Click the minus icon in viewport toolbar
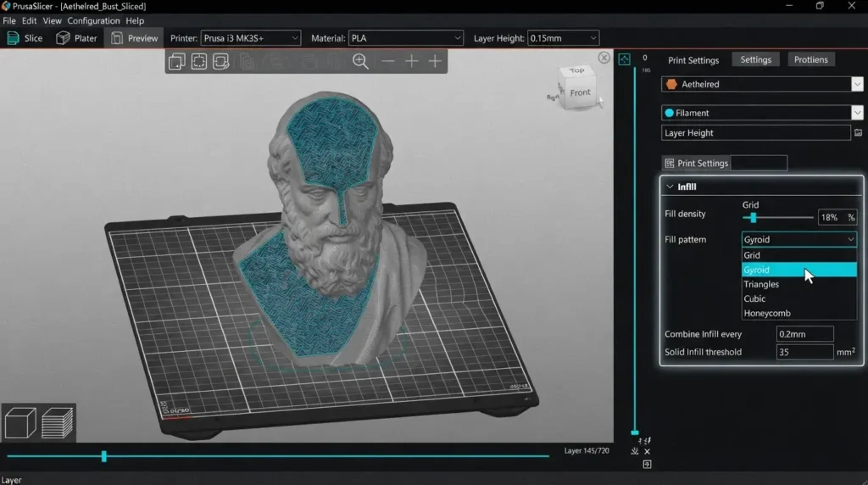This screenshot has width=868, height=485. (x=388, y=61)
